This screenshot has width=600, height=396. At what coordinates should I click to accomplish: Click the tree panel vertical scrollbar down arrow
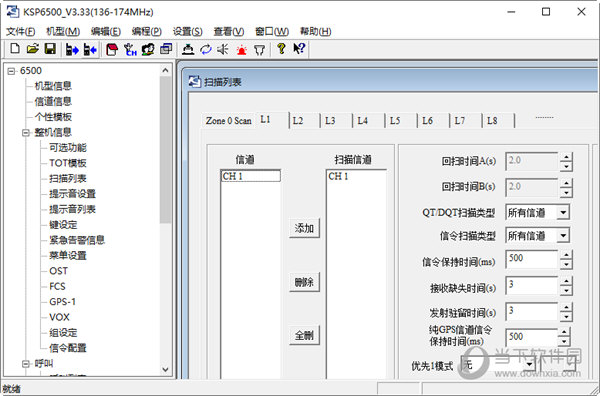[x=165, y=370]
